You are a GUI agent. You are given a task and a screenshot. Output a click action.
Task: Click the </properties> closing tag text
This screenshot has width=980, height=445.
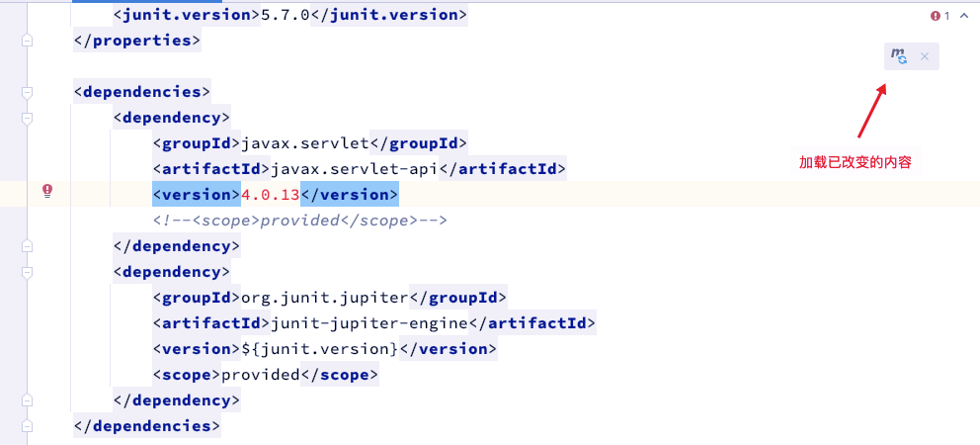point(137,41)
